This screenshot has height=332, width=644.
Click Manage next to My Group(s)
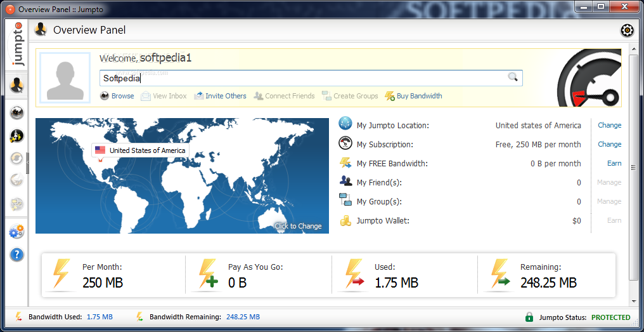609,201
